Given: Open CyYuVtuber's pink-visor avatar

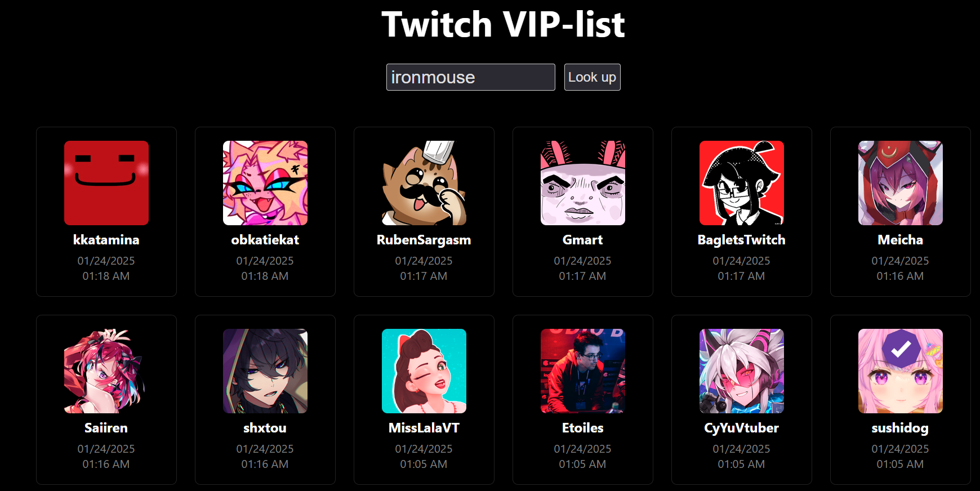Looking at the screenshot, I should pyautogui.click(x=742, y=371).
